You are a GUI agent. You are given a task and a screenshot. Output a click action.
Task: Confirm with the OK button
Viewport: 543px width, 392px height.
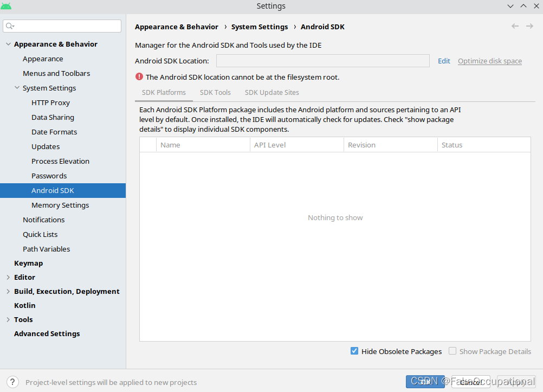tap(425, 382)
